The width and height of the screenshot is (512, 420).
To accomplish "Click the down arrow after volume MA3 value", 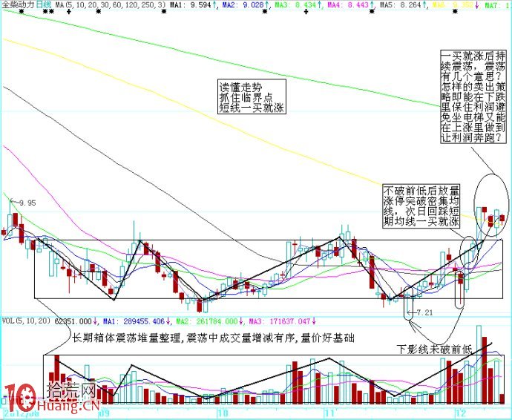I will pyautogui.click(x=314, y=321).
